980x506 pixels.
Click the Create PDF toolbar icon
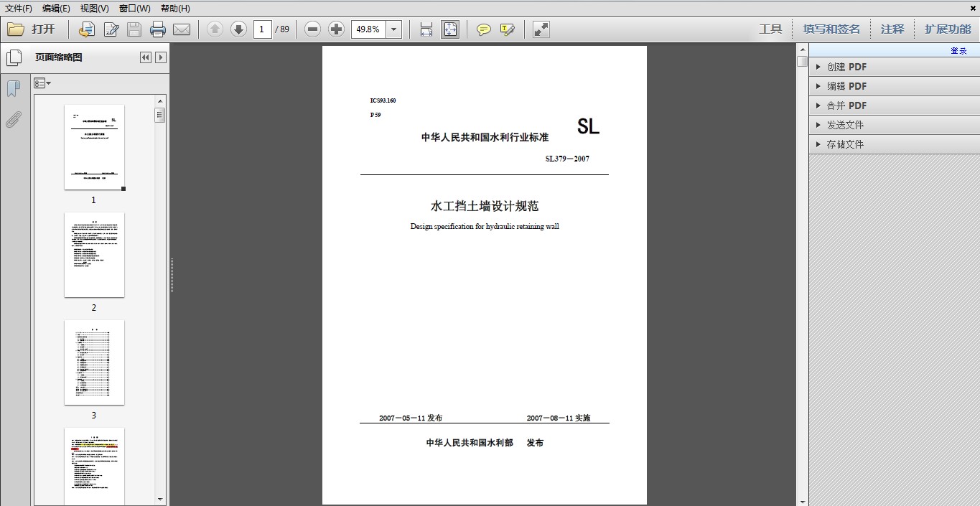[x=87, y=29]
